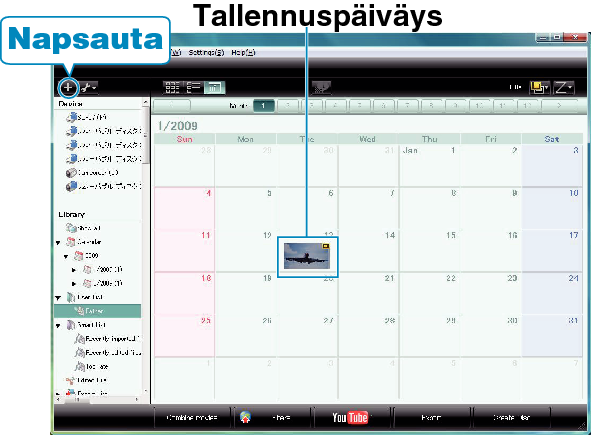This screenshot has width=591, height=435.
Task: Toggle the calendar view button
Action: pyautogui.click(x=214, y=87)
